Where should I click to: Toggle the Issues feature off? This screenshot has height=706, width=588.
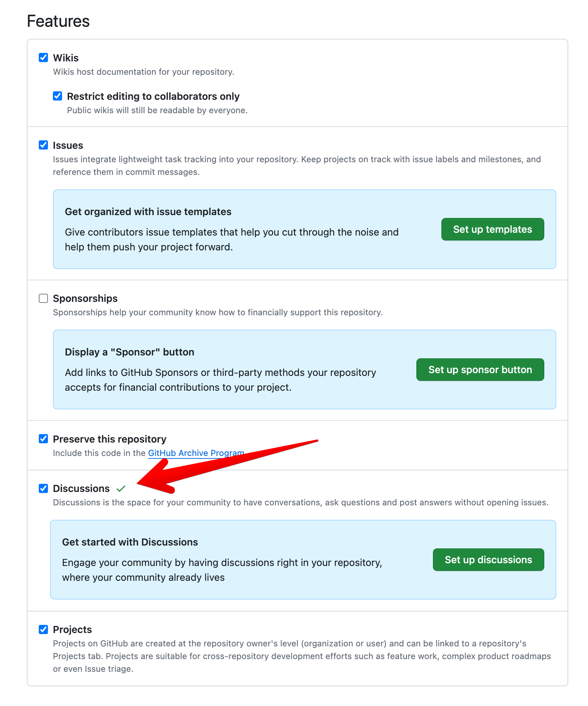[x=43, y=145]
